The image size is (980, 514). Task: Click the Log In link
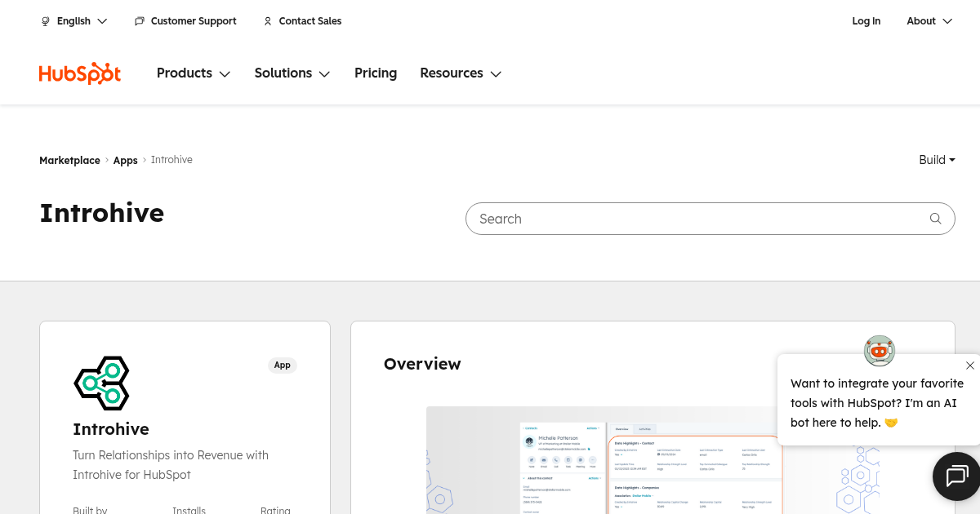tap(866, 21)
